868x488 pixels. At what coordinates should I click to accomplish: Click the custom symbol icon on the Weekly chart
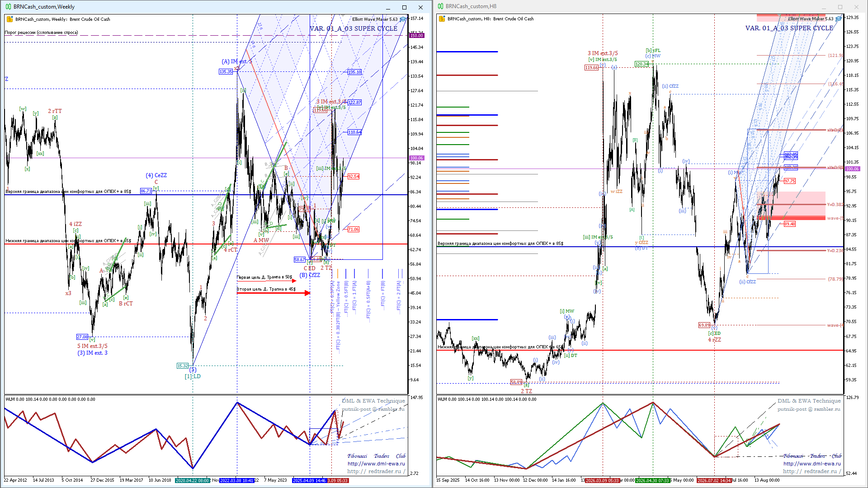point(10,19)
